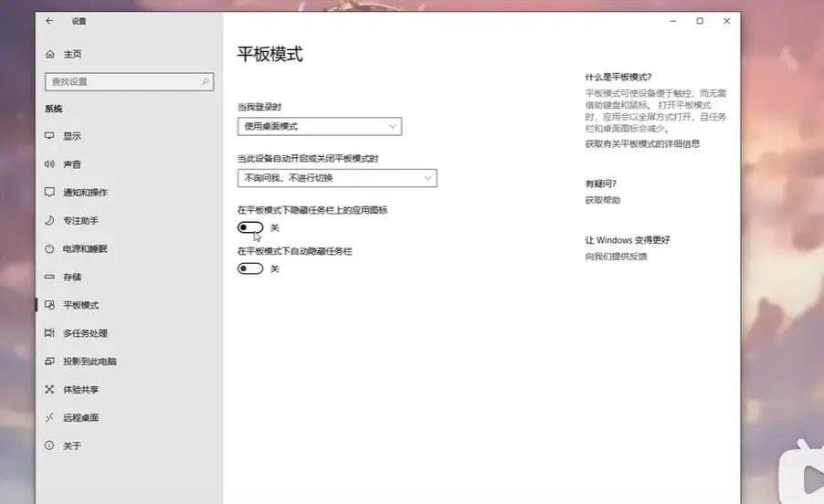Toggle 在平板模式下自动隐藏任务栏 switch

250,268
